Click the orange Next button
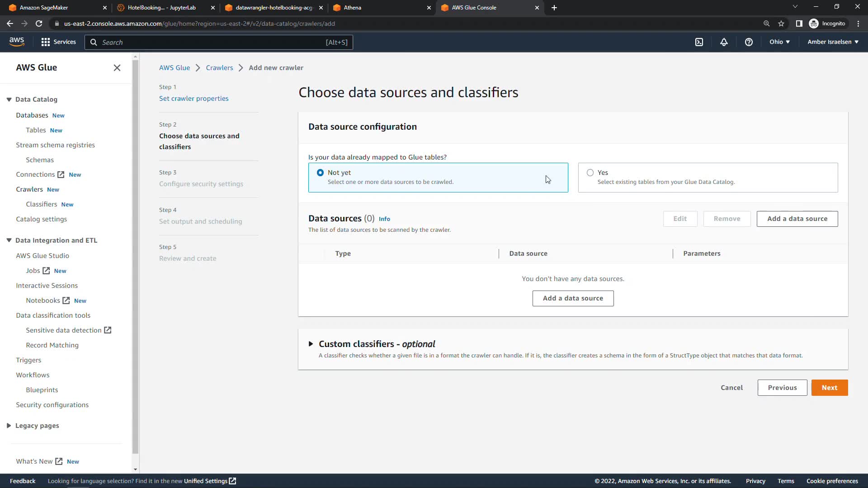 tap(829, 388)
